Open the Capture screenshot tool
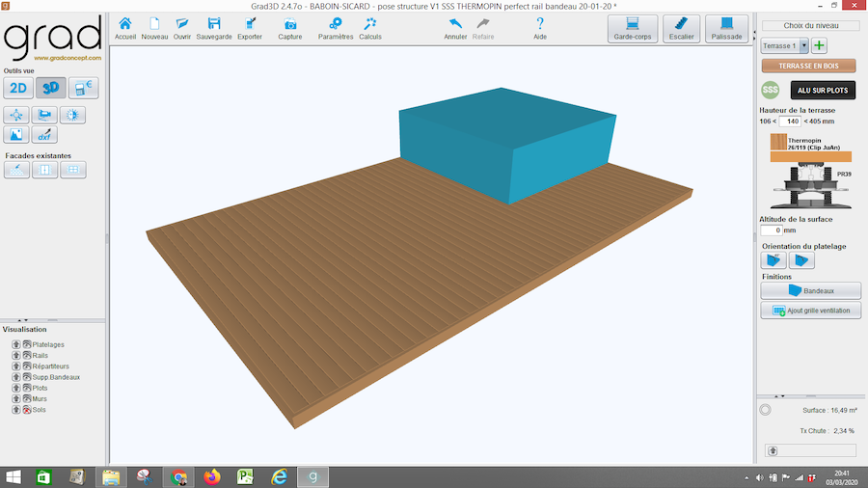 [289, 27]
